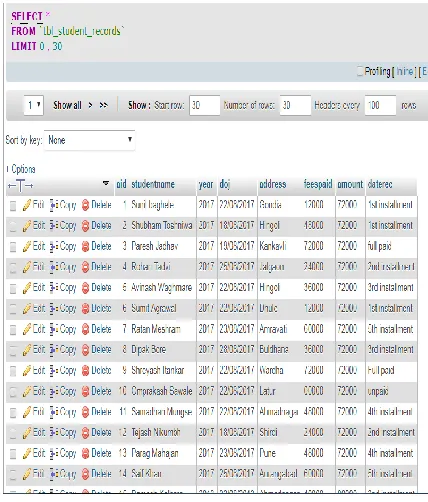
Task: Enable the Profiling checkbox
Action: click(x=360, y=71)
